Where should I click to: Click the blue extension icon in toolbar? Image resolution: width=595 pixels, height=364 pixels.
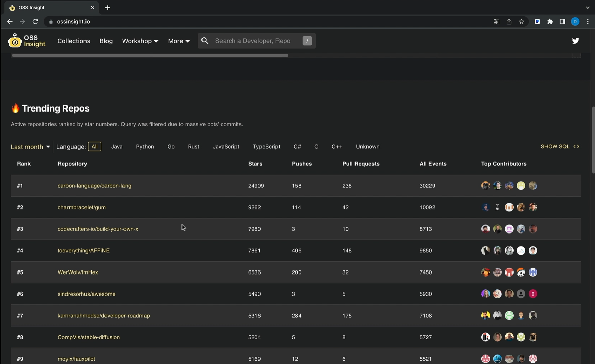(537, 22)
